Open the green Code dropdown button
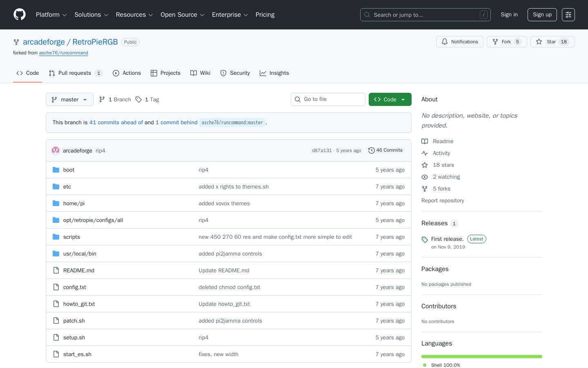This screenshot has height=368, width=588. 390,99
